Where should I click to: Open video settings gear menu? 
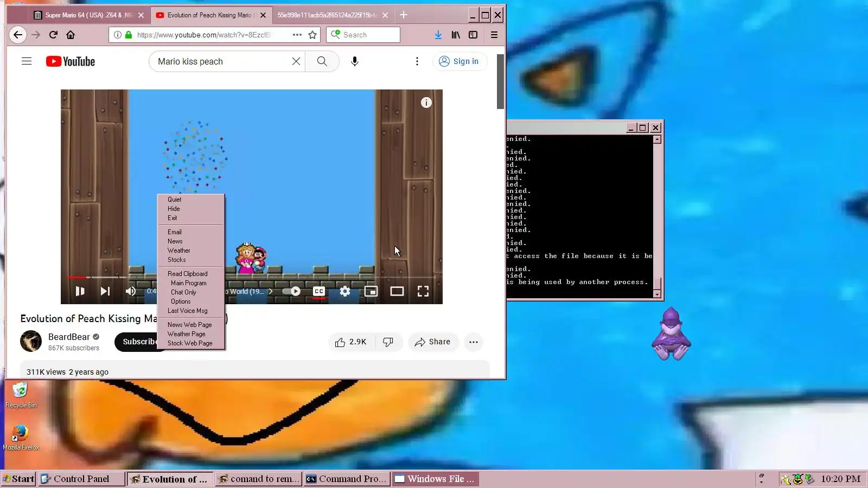pyautogui.click(x=345, y=291)
